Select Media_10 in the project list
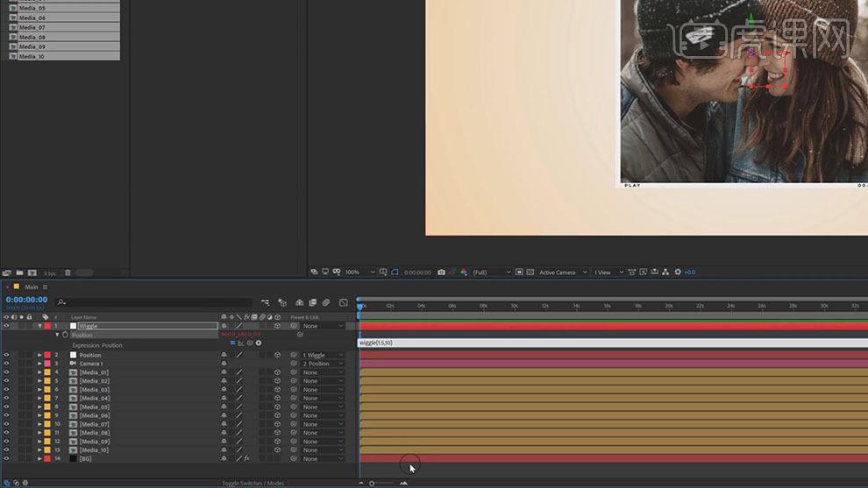Screen dimensions: 868x488 tap(32, 56)
